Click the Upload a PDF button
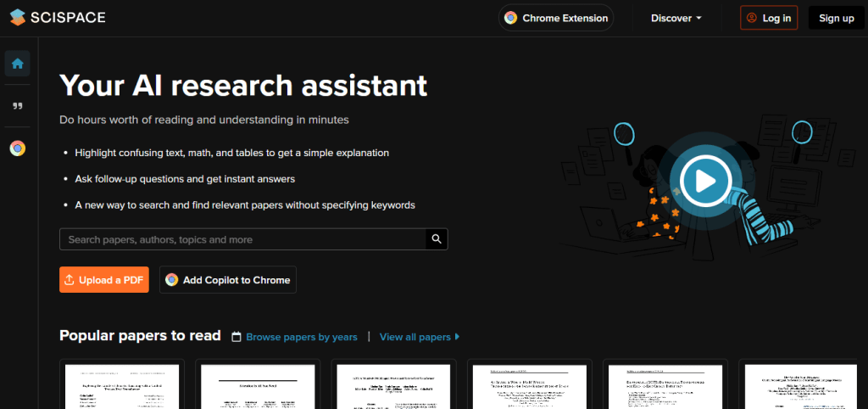 tap(104, 280)
